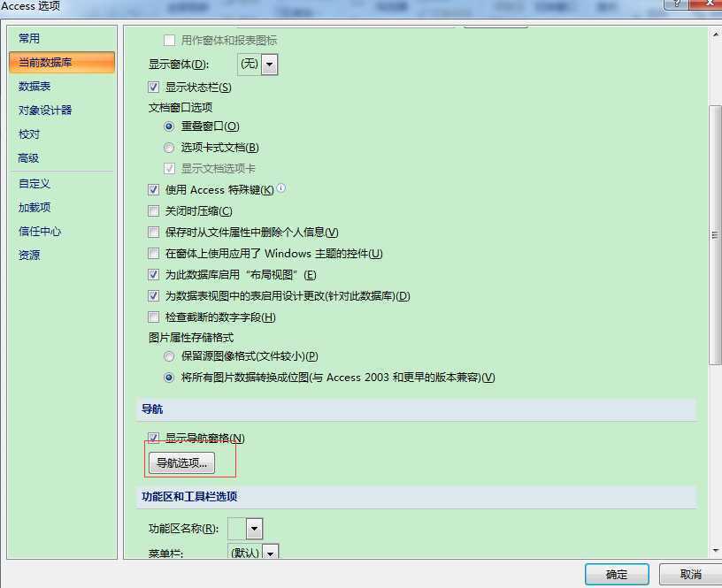Click the 导航选项... button
722x588 pixels.
[181, 462]
